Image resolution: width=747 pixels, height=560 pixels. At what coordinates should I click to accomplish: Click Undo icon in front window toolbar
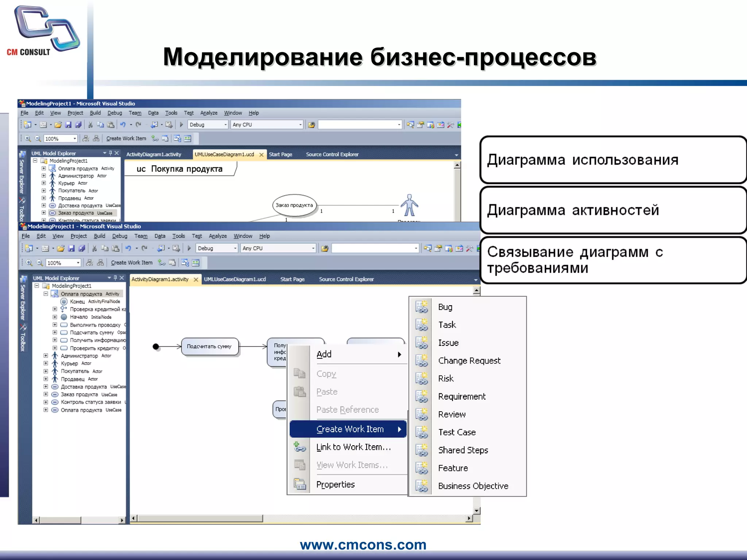point(128,248)
